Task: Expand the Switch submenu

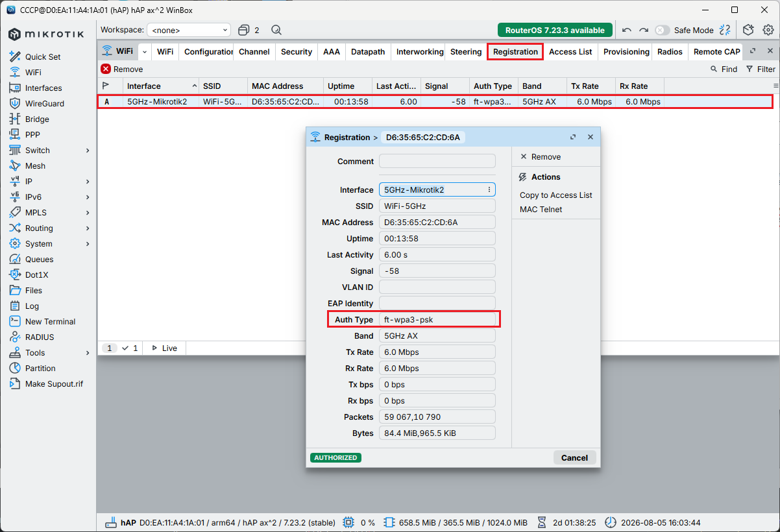Action: (x=88, y=150)
